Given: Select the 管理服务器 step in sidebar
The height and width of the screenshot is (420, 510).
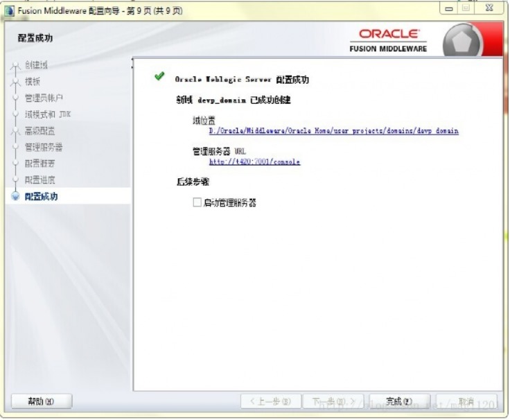Looking at the screenshot, I should 44,147.
